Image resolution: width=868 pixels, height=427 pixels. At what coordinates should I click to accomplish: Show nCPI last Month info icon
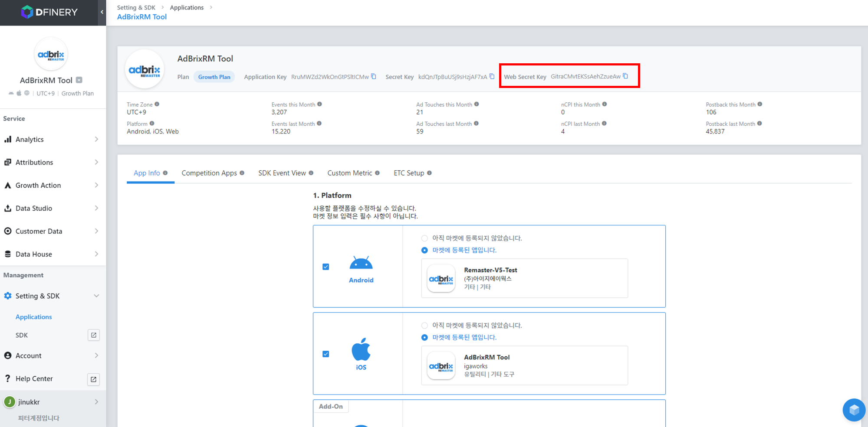click(604, 124)
